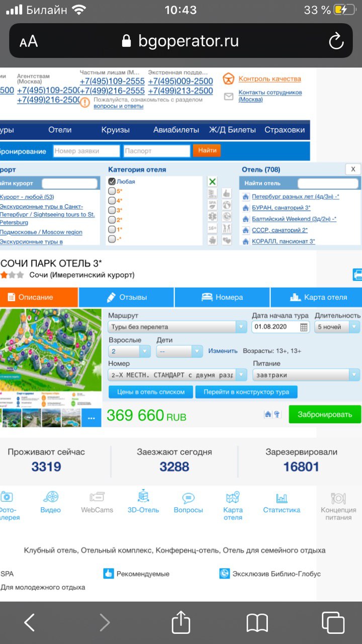Select the heart filter icon
The height and width of the screenshot is (644, 362).
pos(226,240)
